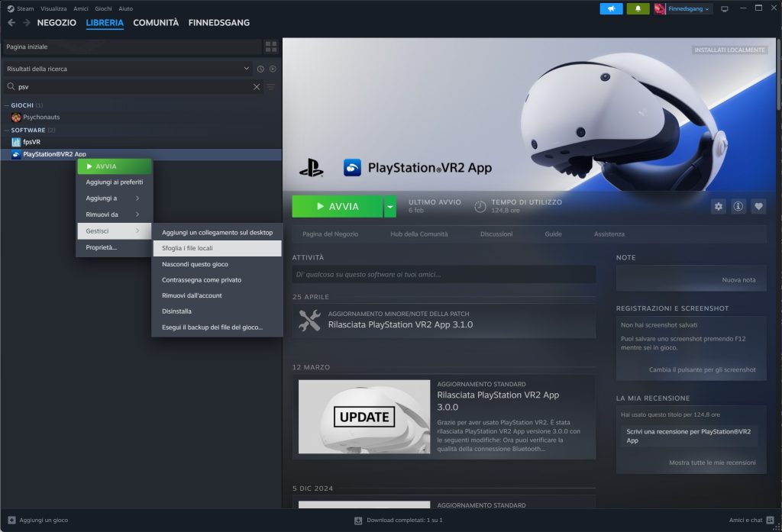The width and height of the screenshot is (782, 532).
Task: Open the Assistenza link
Action: click(609, 234)
